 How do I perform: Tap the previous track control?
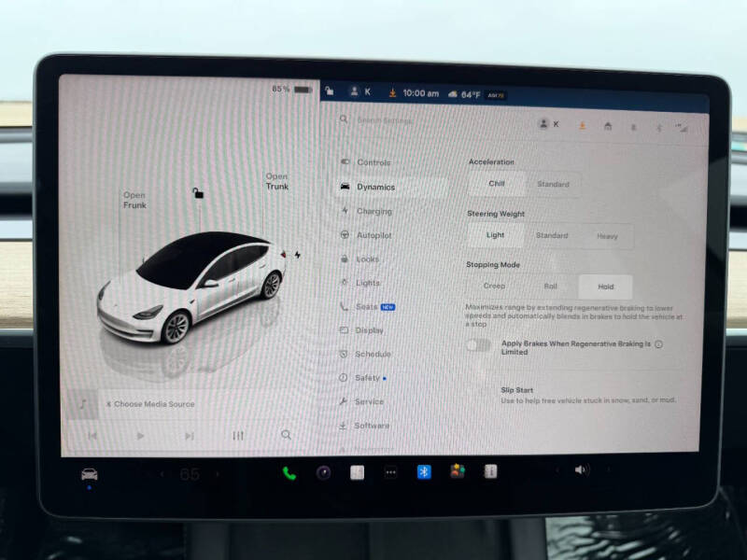(x=92, y=435)
